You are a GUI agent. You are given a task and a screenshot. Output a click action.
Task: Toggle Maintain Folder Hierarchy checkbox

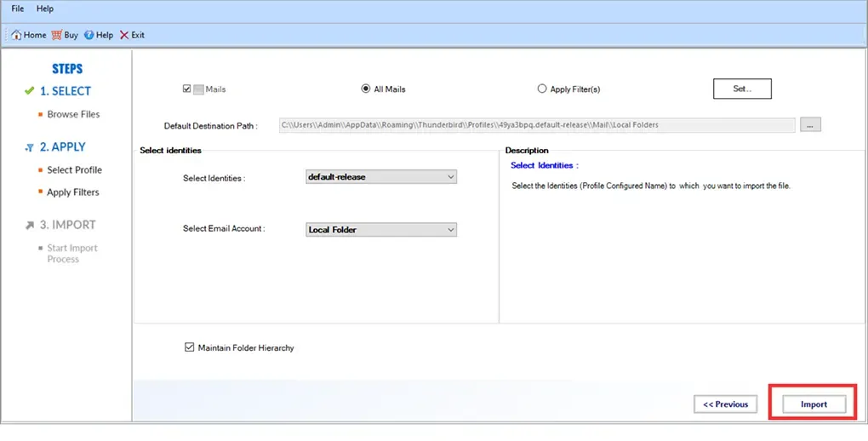click(x=189, y=347)
